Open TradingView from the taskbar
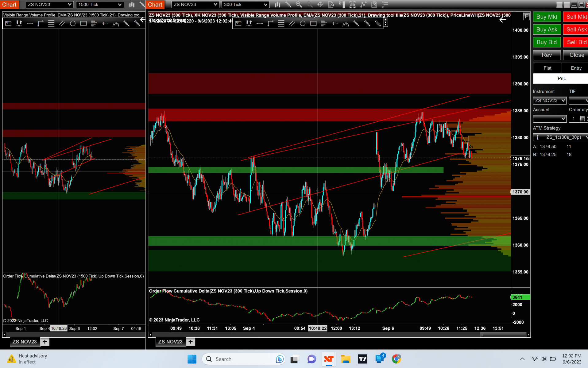The width and height of the screenshot is (588, 368). coord(363,359)
